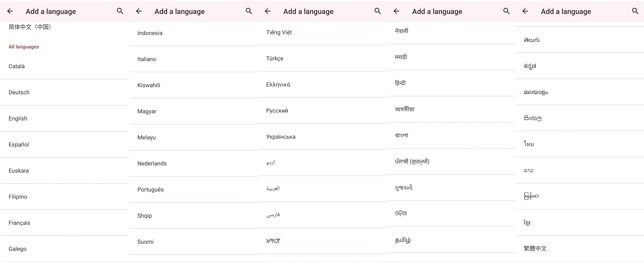
Task: Pick Nederlands from the list
Action: [x=193, y=164]
